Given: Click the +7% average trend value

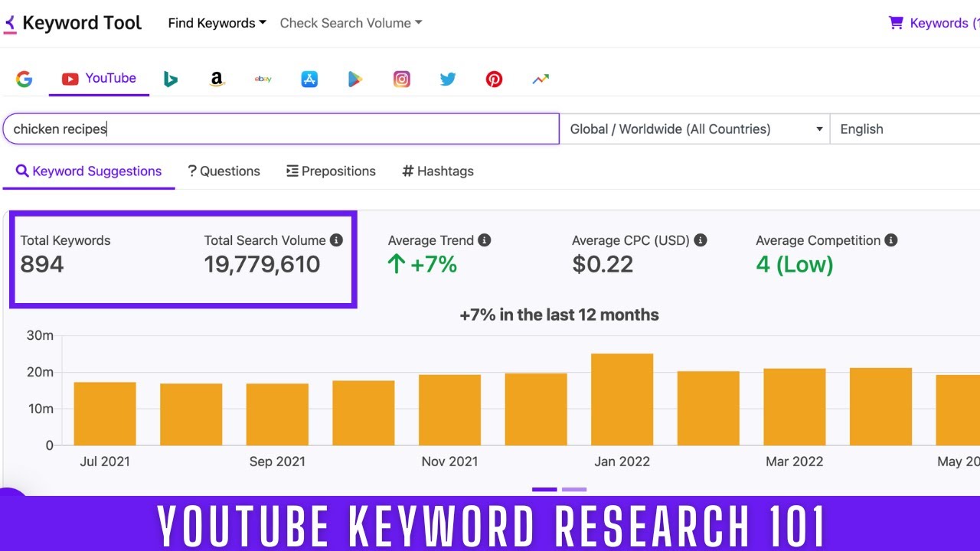Looking at the screenshot, I should (x=423, y=265).
